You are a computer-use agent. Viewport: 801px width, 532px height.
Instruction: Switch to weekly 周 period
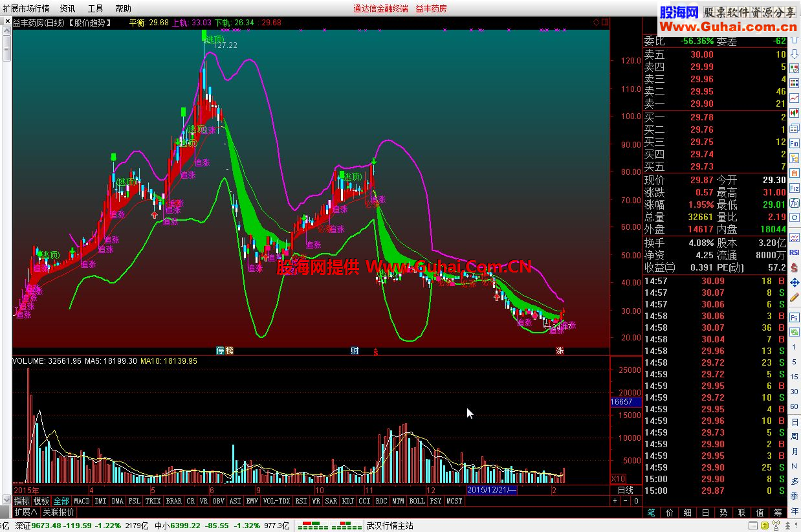click(x=794, y=436)
